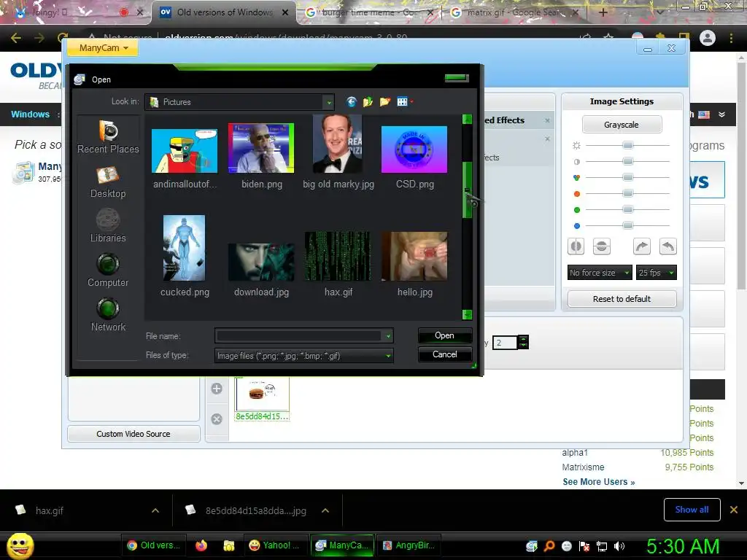Close the downloads bar X
The image size is (747, 560).
click(x=734, y=510)
